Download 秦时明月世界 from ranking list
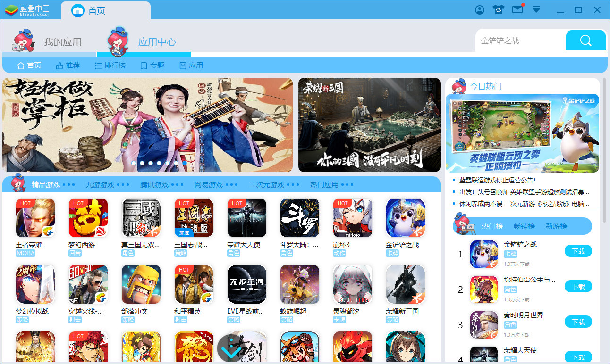Image resolution: width=610 pixels, height=364 pixels. tap(578, 322)
